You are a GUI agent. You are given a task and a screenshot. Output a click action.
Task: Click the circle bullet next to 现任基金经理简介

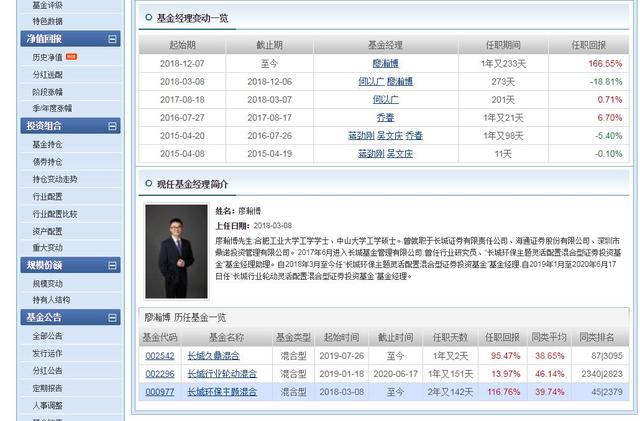coord(149,183)
